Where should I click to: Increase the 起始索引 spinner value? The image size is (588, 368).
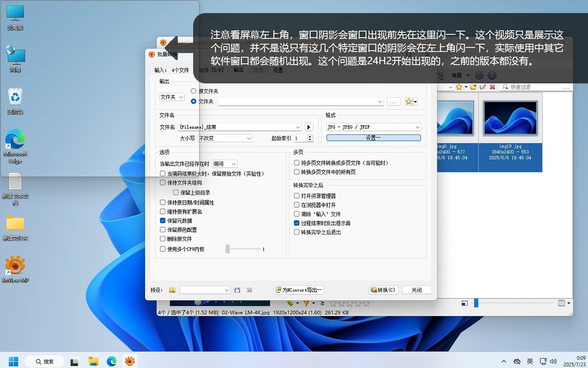click(310, 136)
